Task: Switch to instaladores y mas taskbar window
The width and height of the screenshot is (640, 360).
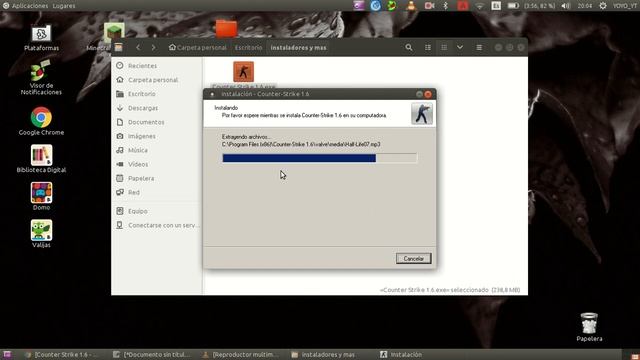Action: click(x=323, y=355)
